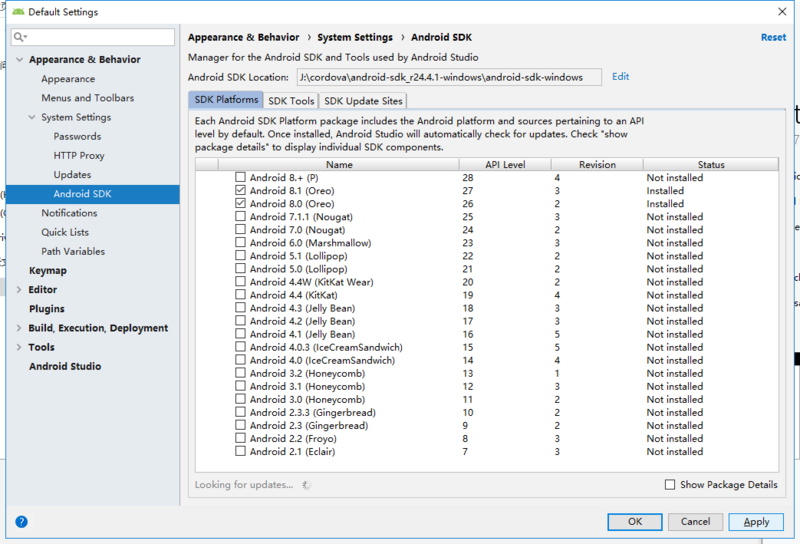The width and height of the screenshot is (800, 544).
Task: Switch to the SDK Platforms tab
Action: (x=226, y=100)
